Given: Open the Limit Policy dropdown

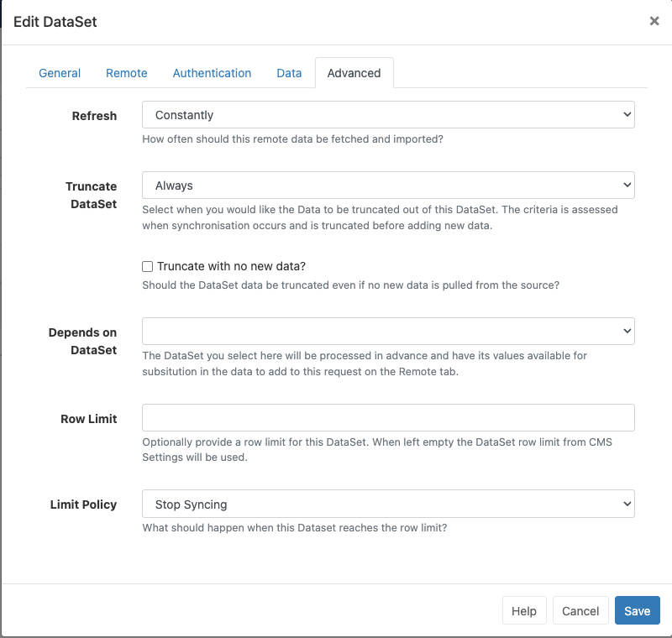Looking at the screenshot, I should click(388, 505).
